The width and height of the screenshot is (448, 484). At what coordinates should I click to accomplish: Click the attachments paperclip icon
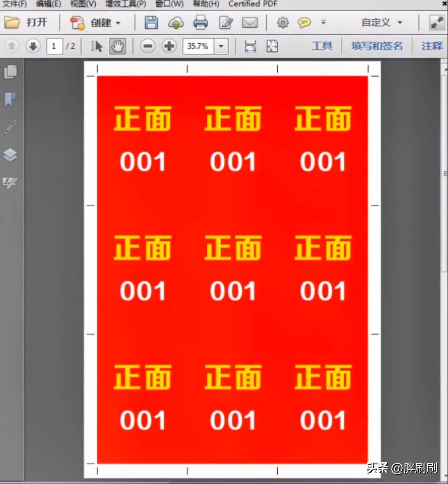point(10,127)
